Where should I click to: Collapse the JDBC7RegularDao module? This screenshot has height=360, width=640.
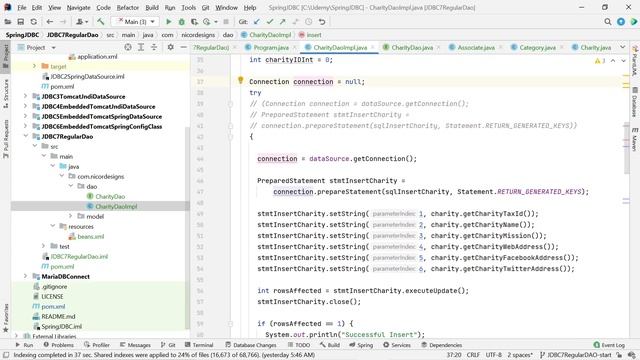pos(25,136)
